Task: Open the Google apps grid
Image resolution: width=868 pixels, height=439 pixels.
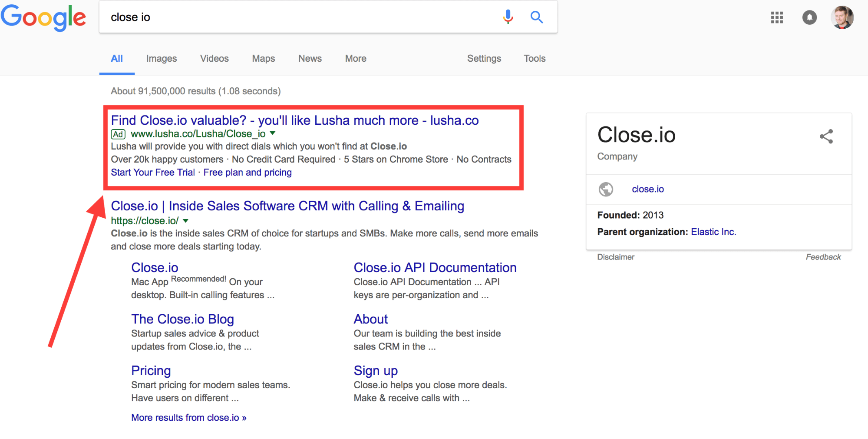Action: [777, 17]
